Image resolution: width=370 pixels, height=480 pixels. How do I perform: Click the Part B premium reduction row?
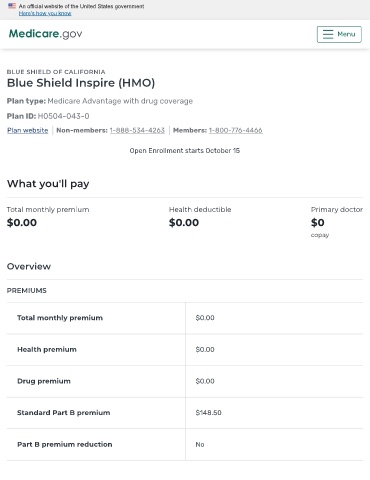click(185, 444)
